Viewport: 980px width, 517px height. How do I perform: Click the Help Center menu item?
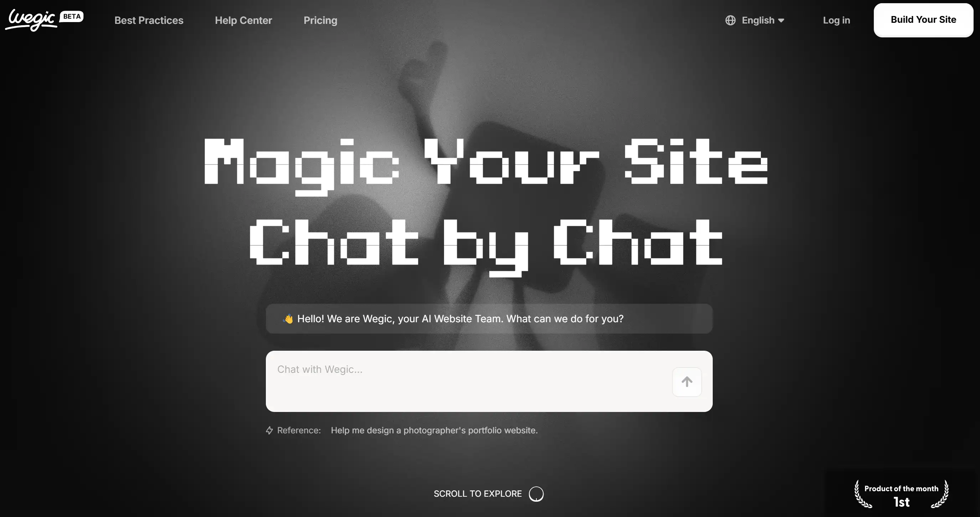(x=243, y=20)
